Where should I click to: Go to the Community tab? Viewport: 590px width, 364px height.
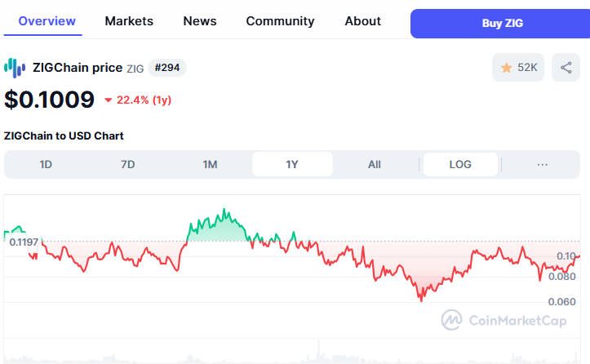coord(281,21)
